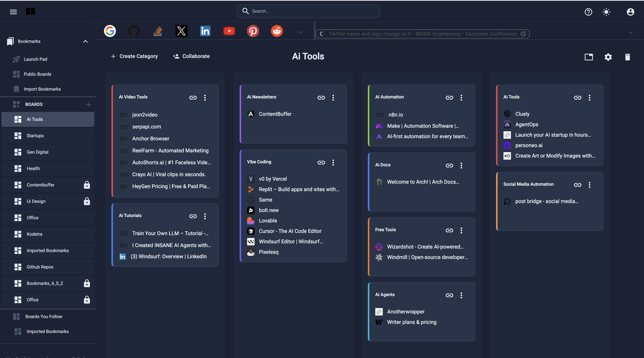The height and width of the screenshot is (358, 644).
Task: Select the Startups board
Action: 48,136
